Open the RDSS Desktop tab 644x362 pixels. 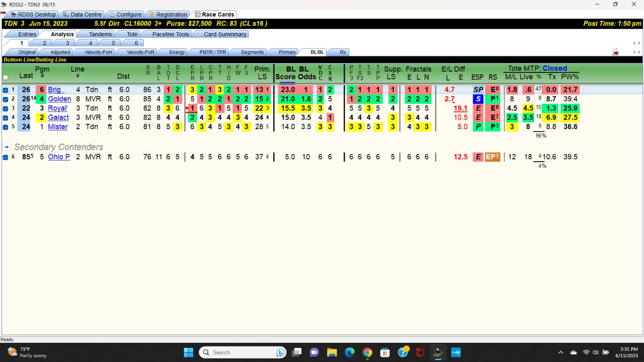[33, 14]
